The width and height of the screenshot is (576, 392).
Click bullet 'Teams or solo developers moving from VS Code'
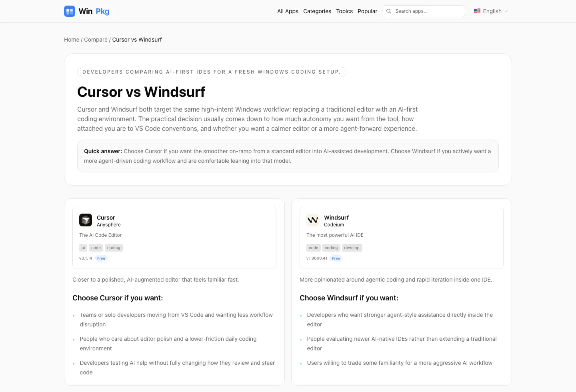(176, 320)
